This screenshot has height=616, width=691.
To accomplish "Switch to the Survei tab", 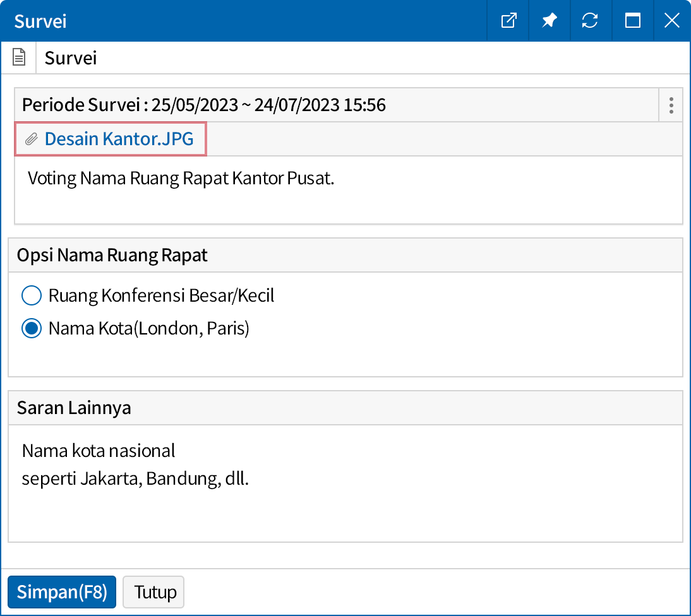I will [70, 57].
